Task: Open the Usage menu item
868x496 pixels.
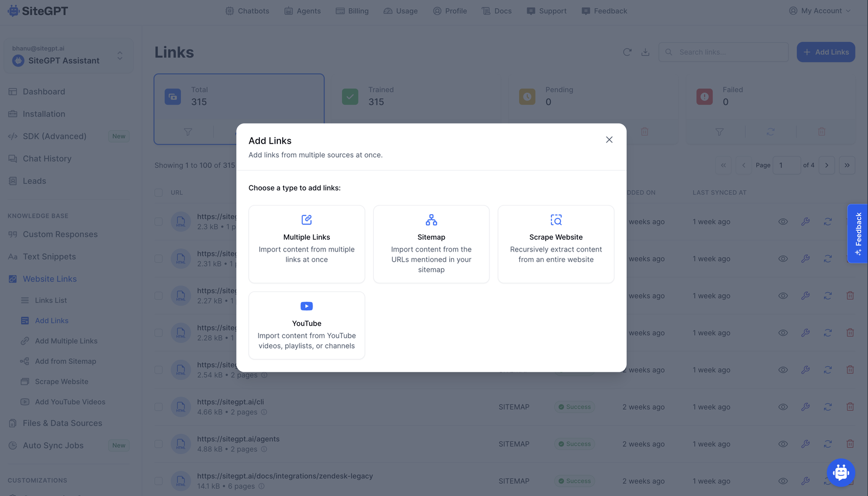Action: pos(400,11)
